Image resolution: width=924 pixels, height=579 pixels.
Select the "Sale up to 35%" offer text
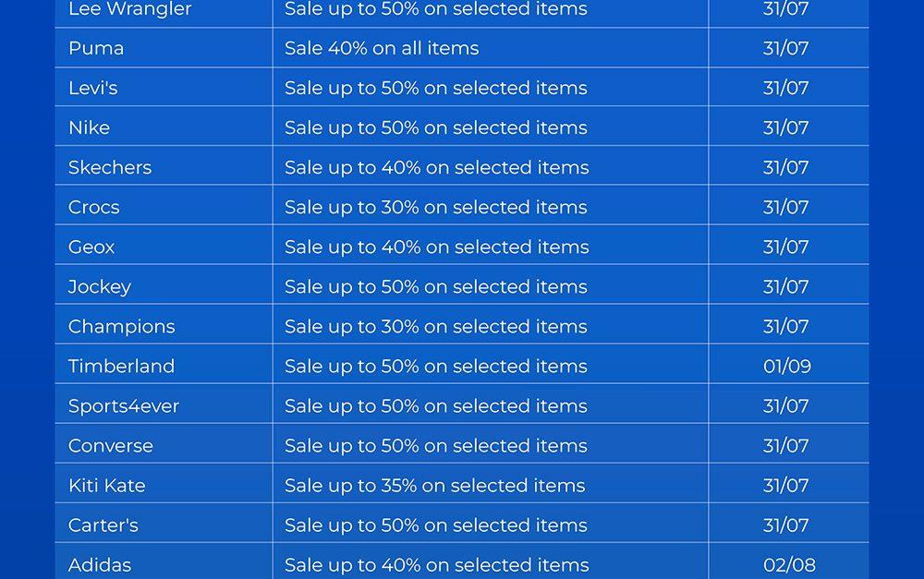(x=434, y=485)
